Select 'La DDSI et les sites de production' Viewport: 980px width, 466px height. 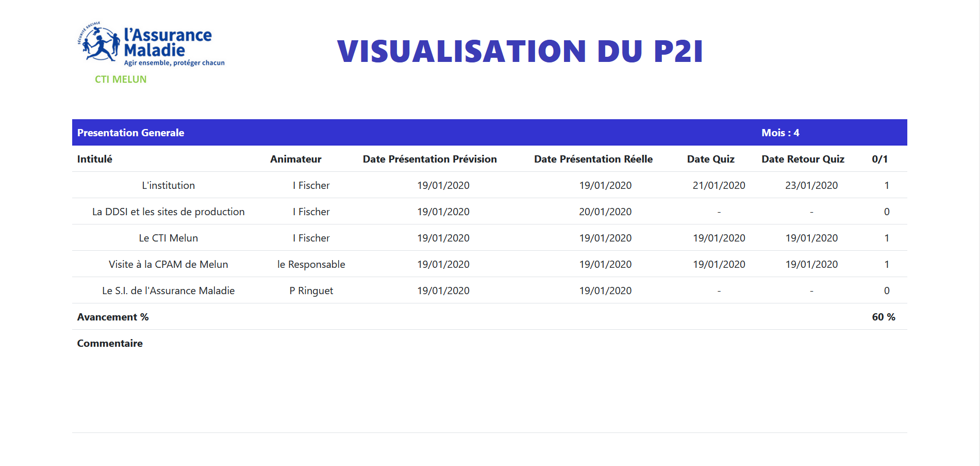point(169,212)
